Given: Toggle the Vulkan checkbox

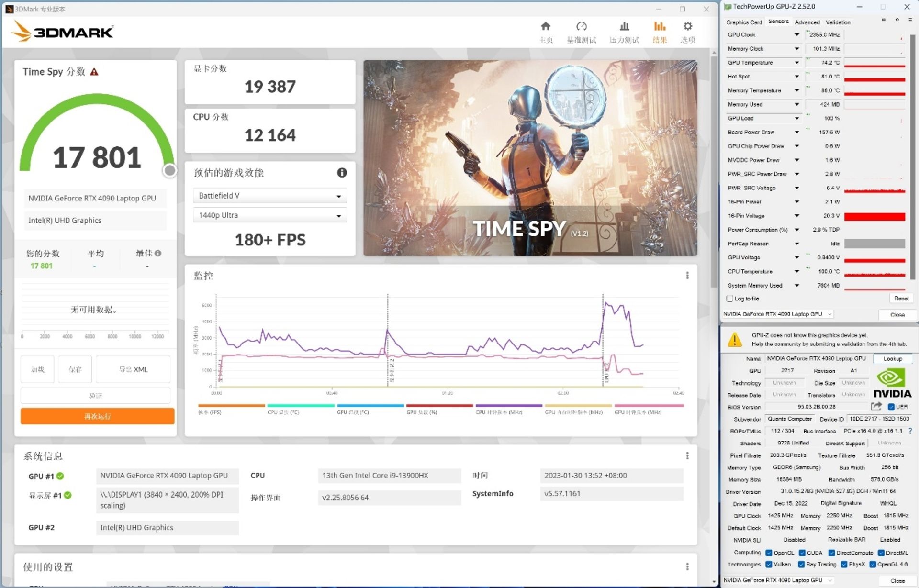Looking at the screenshot, I should tap(769, 564).
